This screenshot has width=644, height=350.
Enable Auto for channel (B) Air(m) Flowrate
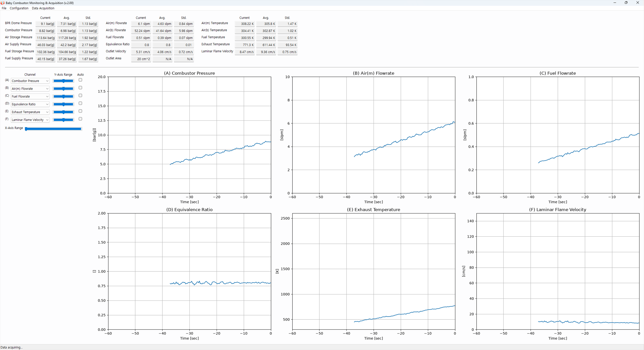[x=80, y=88]
